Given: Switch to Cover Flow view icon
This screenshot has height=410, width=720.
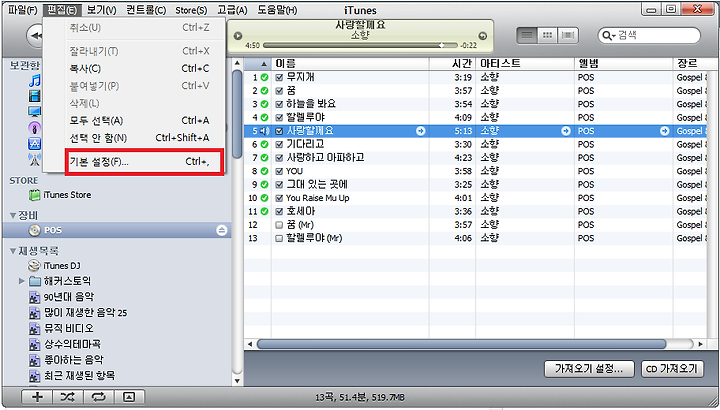Looking at the screenshot, I should (x=568, y=36).
